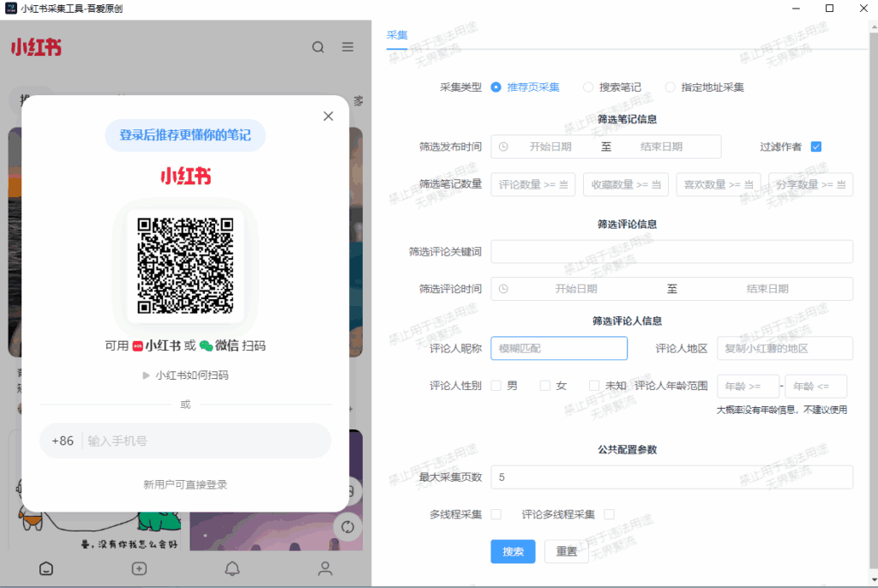Click the blue 搜索 button
878x588 pixels.
[513, 552]
